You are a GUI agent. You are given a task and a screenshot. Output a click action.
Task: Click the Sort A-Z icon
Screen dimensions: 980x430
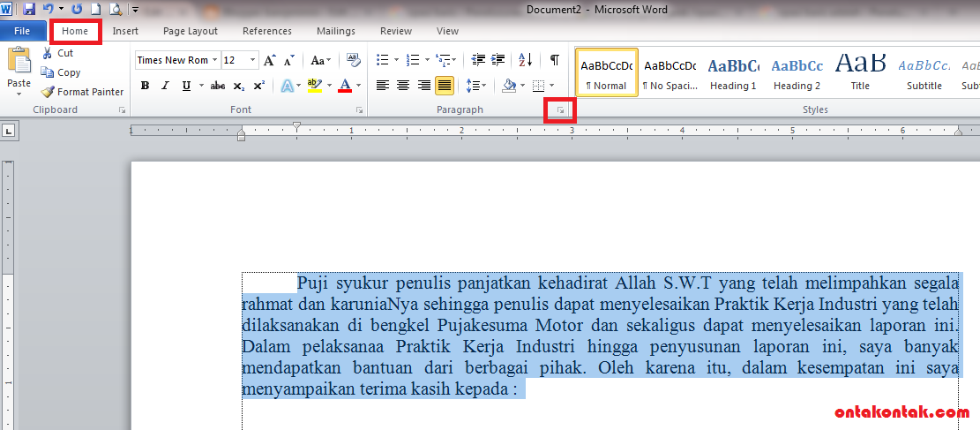click(525, 60)
